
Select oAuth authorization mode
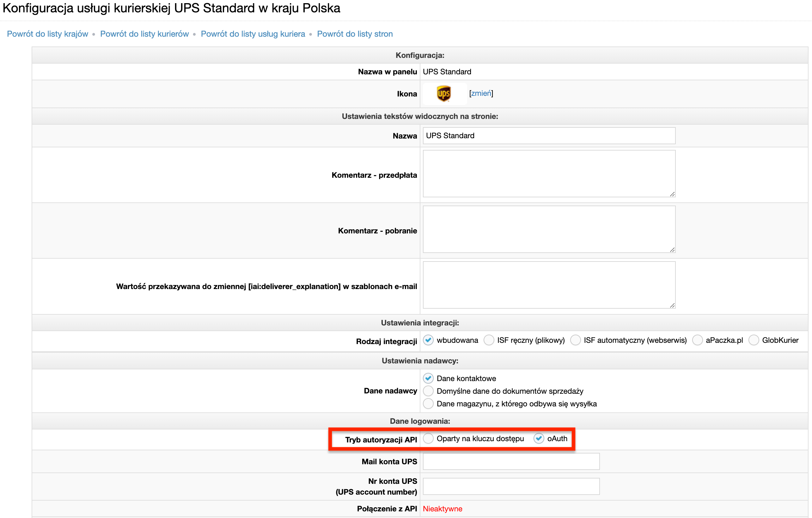tap(539, 438)
